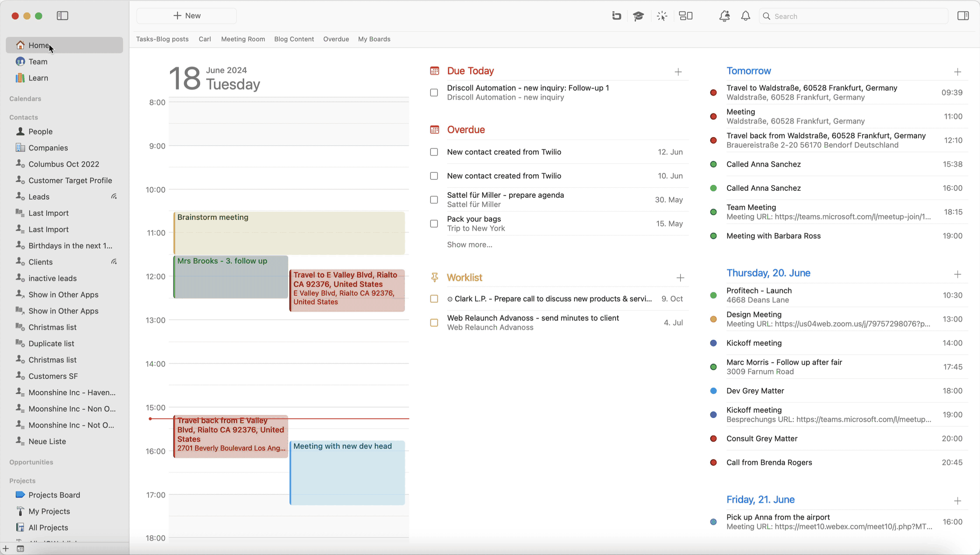Mark Pack your bags task complete
Image resolution: width=980 pixels, height=555 pixels.
pos(434,224)
